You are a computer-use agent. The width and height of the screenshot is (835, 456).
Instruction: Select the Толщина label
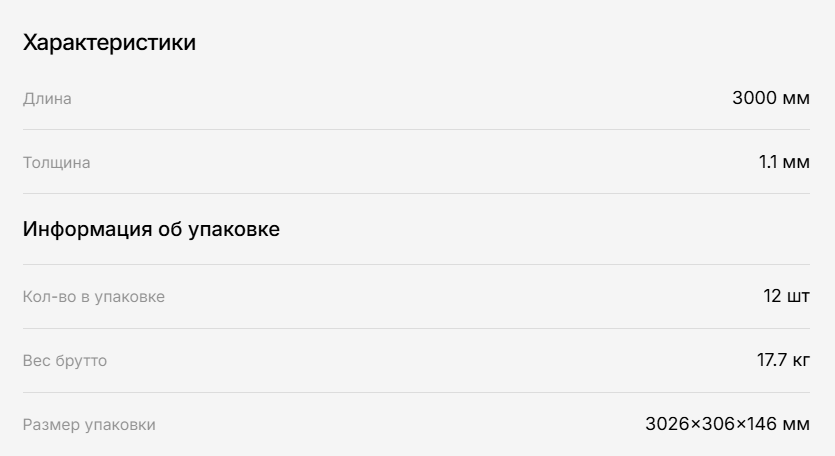[56, 162]
